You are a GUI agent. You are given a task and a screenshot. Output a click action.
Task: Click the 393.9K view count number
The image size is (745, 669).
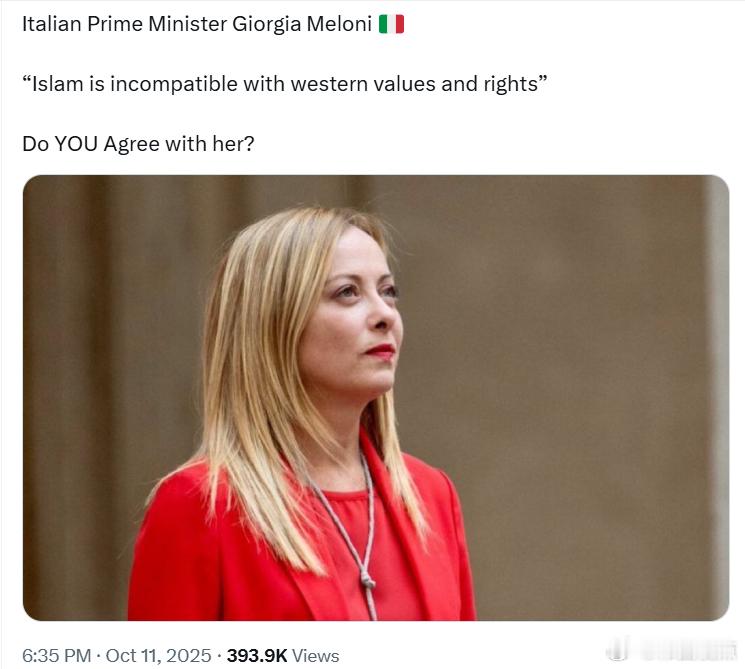pos(257,656)
